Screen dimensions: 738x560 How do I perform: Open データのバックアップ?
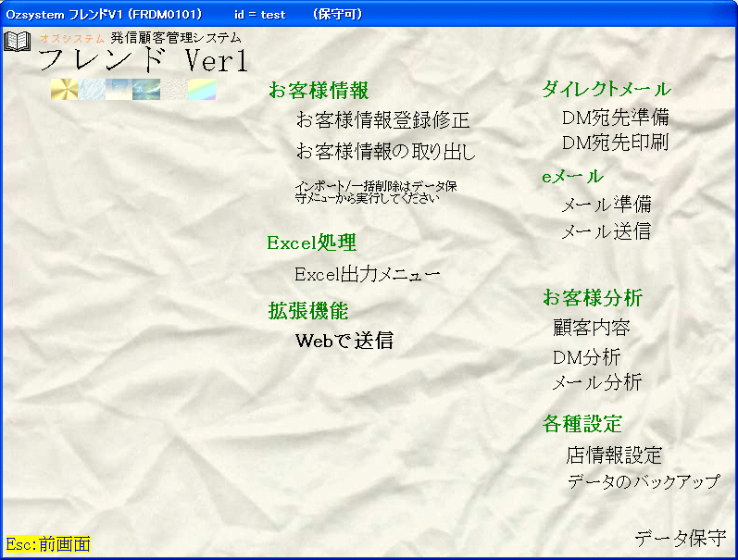(x=644, y=481)
